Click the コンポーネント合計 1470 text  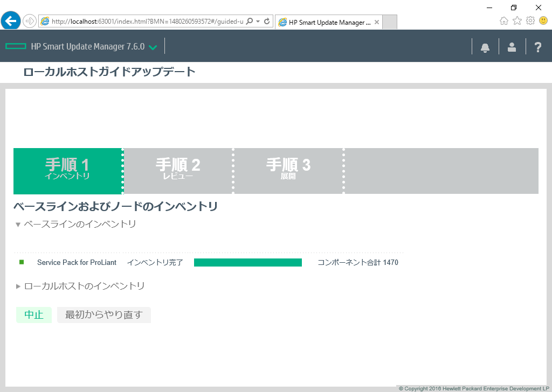coord(358,263)
